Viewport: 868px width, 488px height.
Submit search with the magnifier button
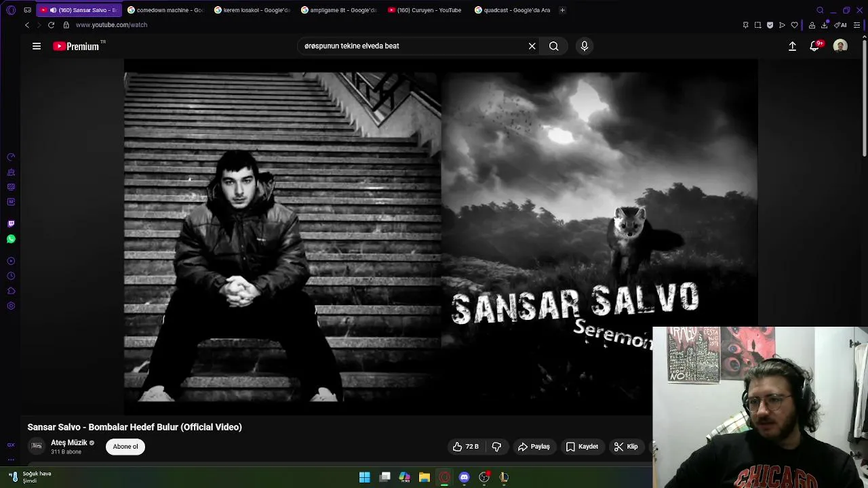pyautogui.click(x=554, y=46)
